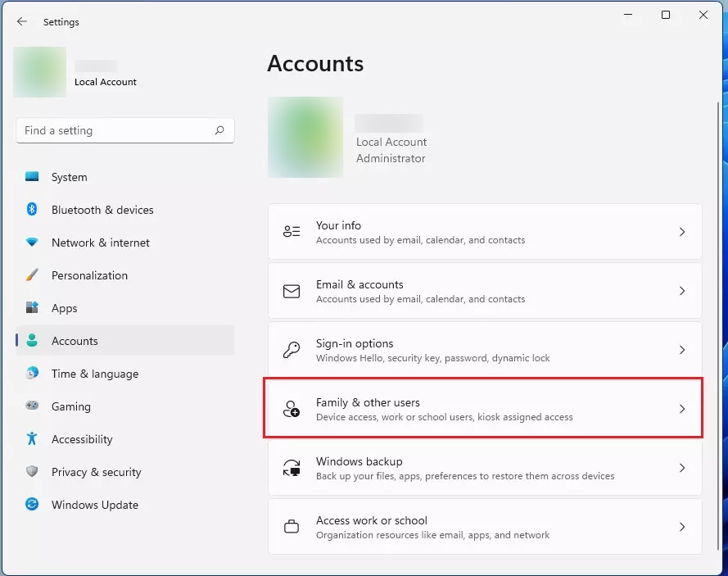Click the 'Accounts' page heading
The image size is (728, 576).
click(315, 63)
